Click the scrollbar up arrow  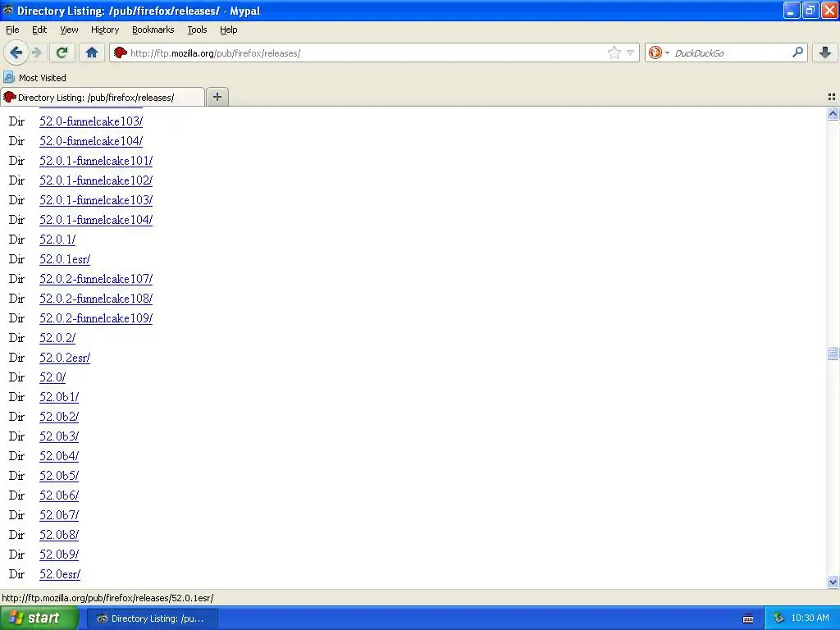(x=833, y=113)
